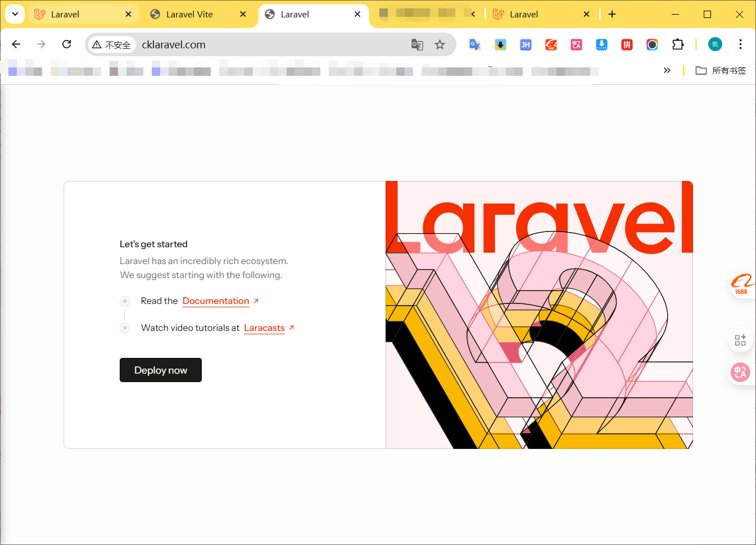This screenshot has height=545, width=756.
Task: Open the translate page icon in address bar
Action: [417, 45]
